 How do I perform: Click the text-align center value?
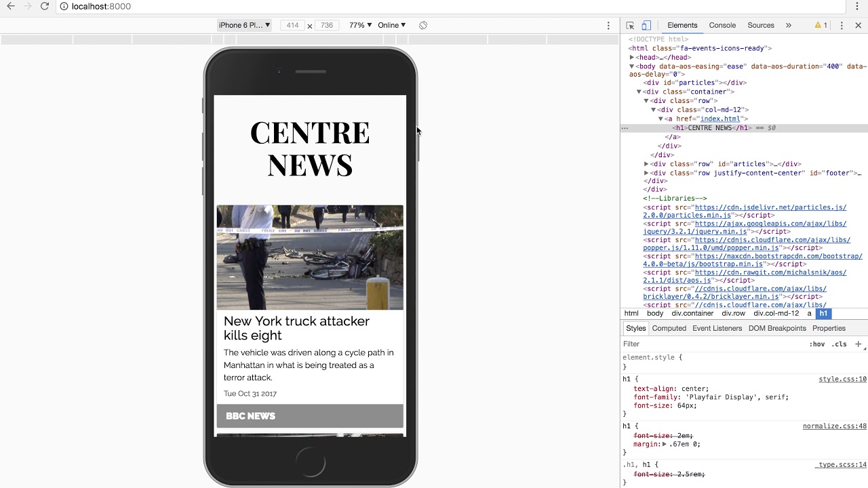(x=694, y=389)
